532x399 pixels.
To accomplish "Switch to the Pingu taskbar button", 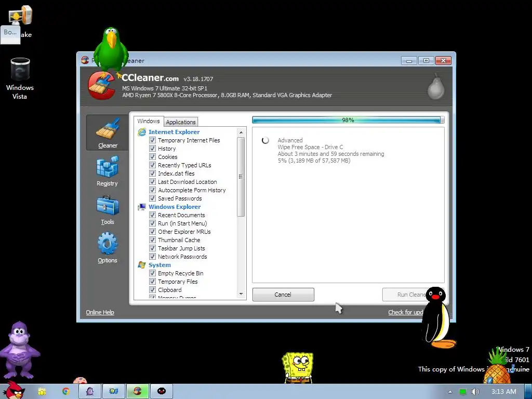I will pyautogui.click(x=162, y=391).
